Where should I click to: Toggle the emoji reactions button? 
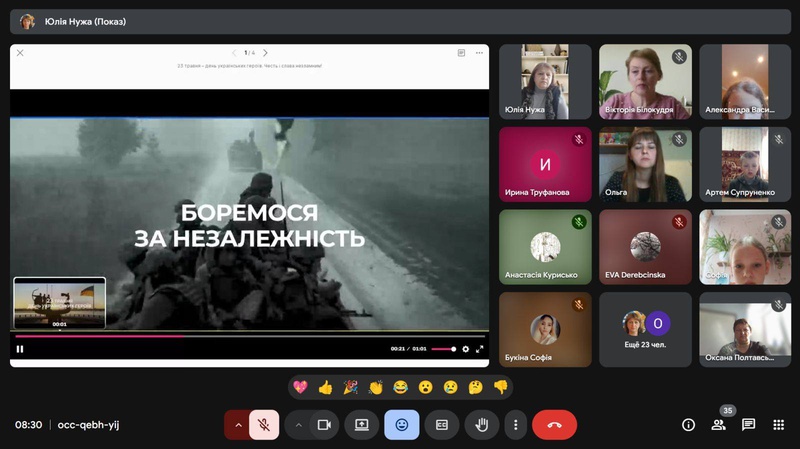click(402, 425)
